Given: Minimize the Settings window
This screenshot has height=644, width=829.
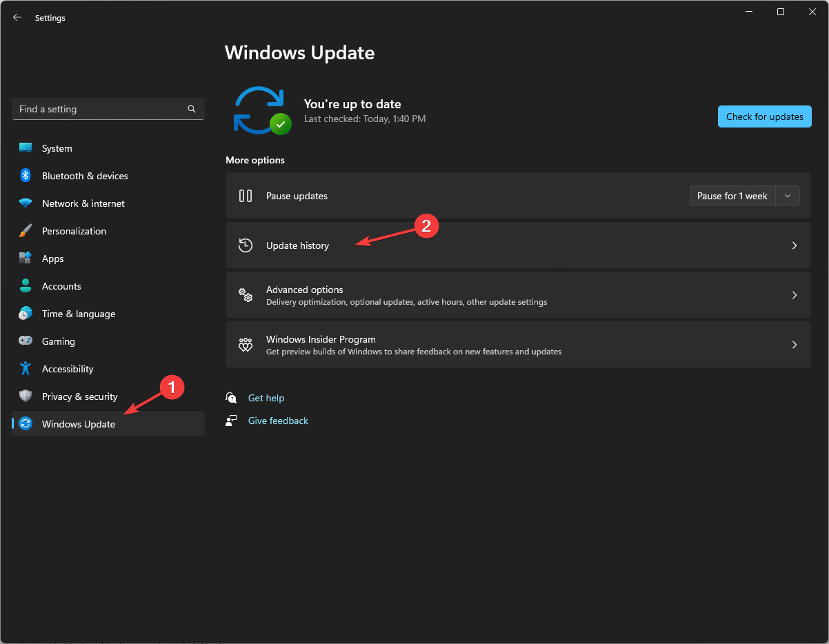Looking at the screenshot, I should [x=749, y=12].
